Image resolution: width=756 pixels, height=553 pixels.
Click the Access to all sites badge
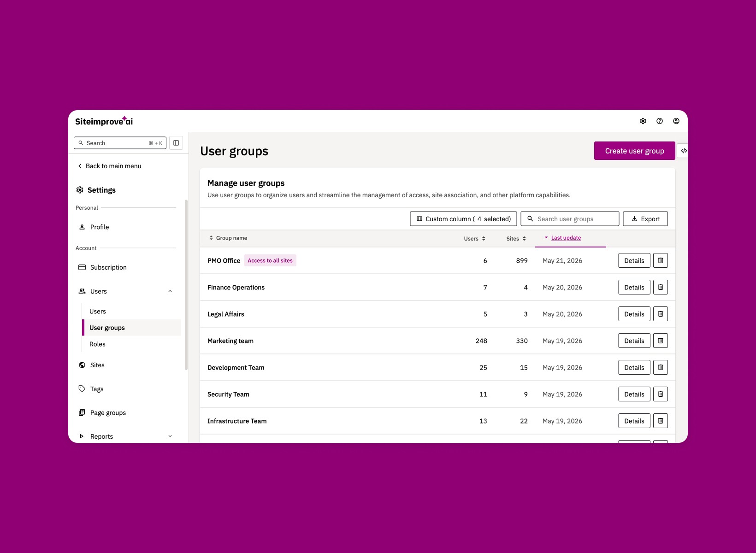point(270,260)
